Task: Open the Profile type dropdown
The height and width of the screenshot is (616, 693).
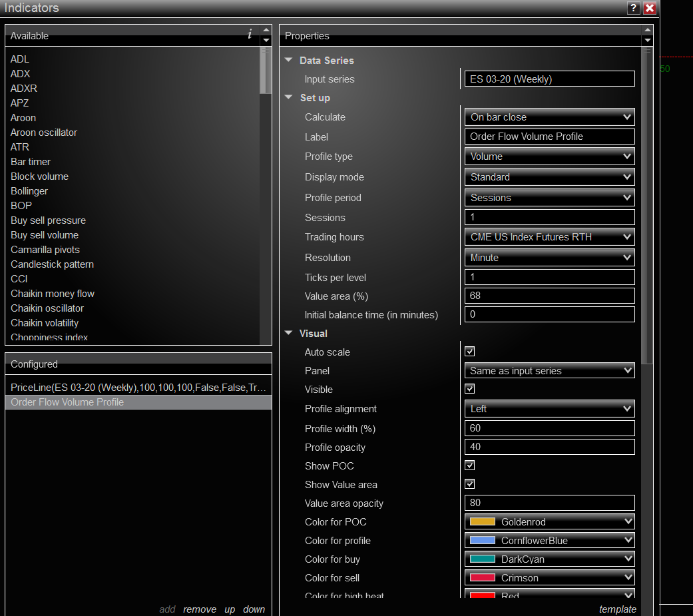Action: coord(549,156)
